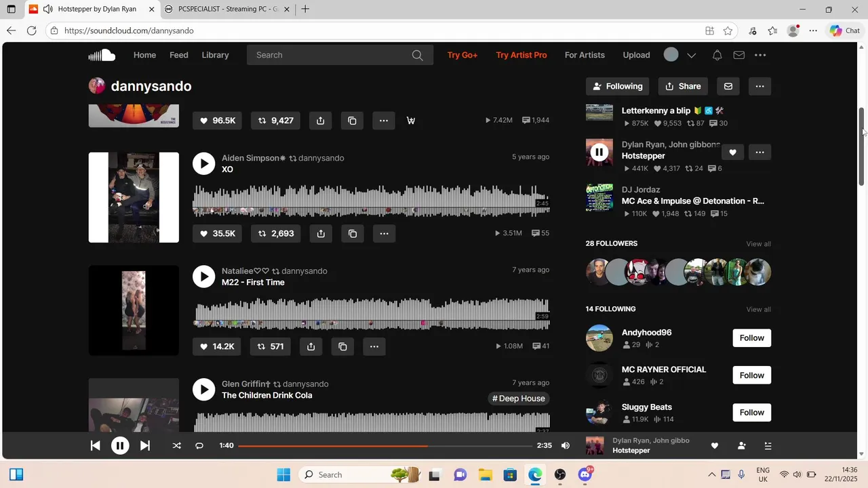Seek on the player progress bar
Viewport: 868px width, 488px height.
click(x=385, y=446)
